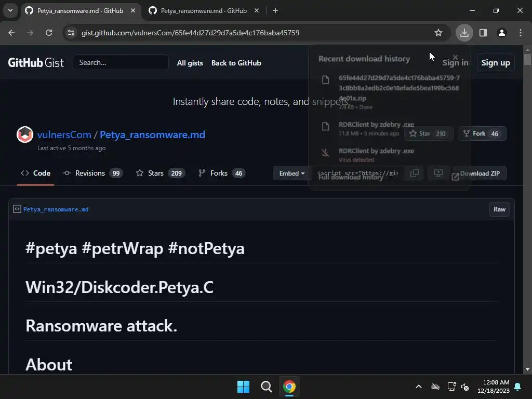Screen dimensions: 532x399
Task: Open the downloaded zip file entry
Action: (x=390, y=92)
